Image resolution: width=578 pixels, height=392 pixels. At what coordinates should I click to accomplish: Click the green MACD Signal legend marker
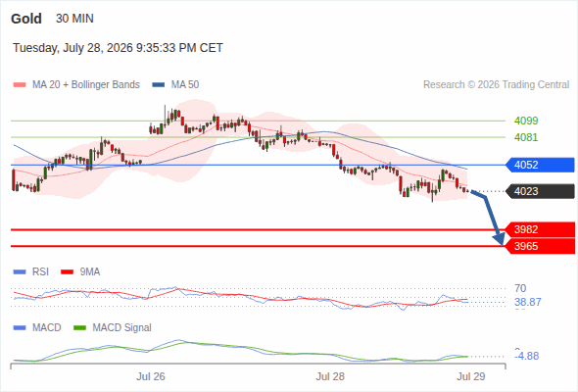pyautogui.click(x=80, y=328)
